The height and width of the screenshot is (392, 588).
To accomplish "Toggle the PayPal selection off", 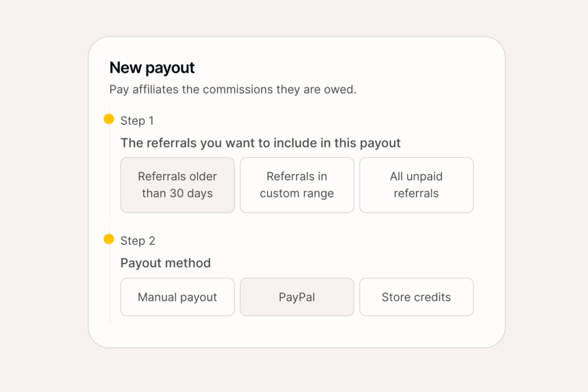I will [x=297, y=297].
